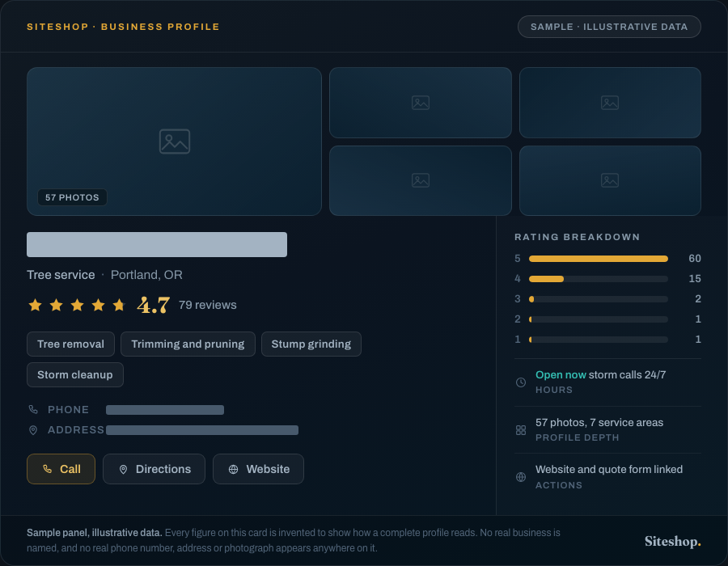Click the Portland, OR location text

coord(146,275)
